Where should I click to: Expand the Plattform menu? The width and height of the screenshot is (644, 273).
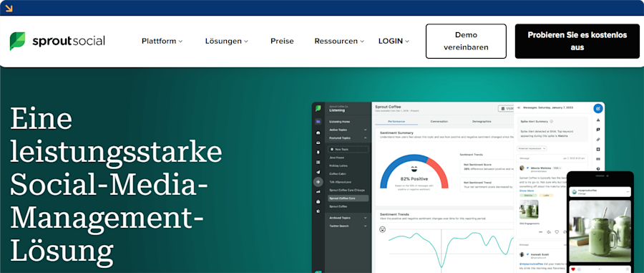click(x=162, y=41)
